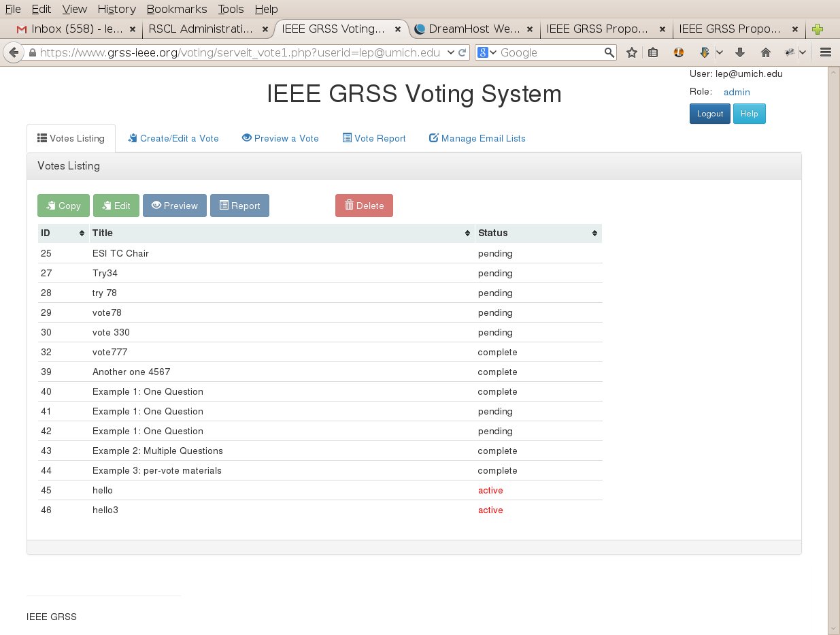Open the bookmarks list icon
The width and height of the screenshot is (840, 635).
point(653,52)
